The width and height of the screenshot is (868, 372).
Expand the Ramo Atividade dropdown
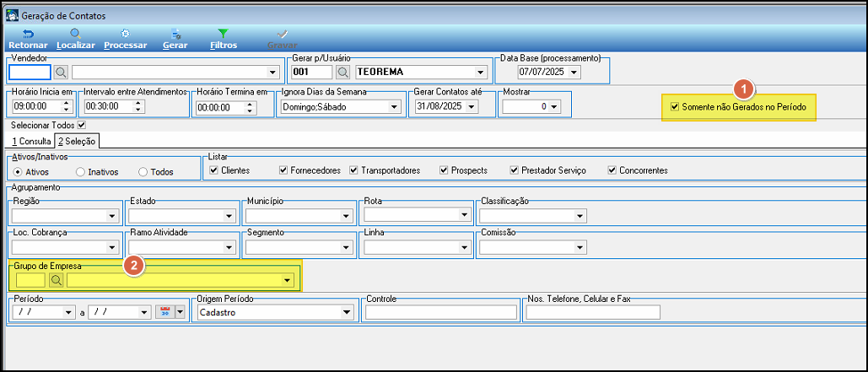pyautogui.click(x=229, y=247)
